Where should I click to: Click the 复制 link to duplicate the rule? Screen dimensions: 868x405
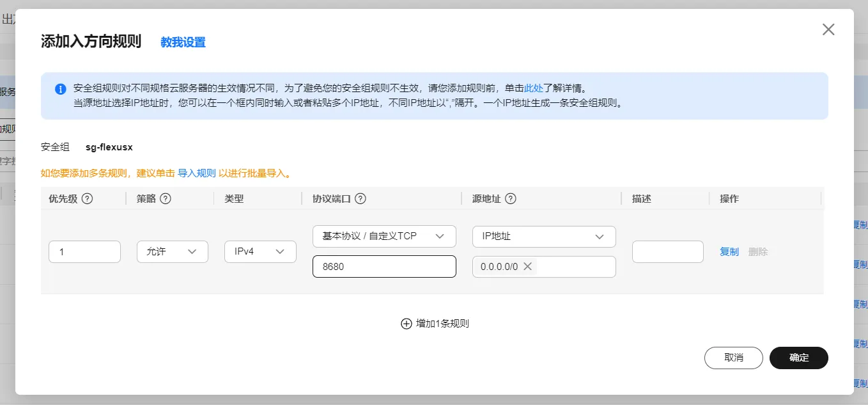[729, 251]
